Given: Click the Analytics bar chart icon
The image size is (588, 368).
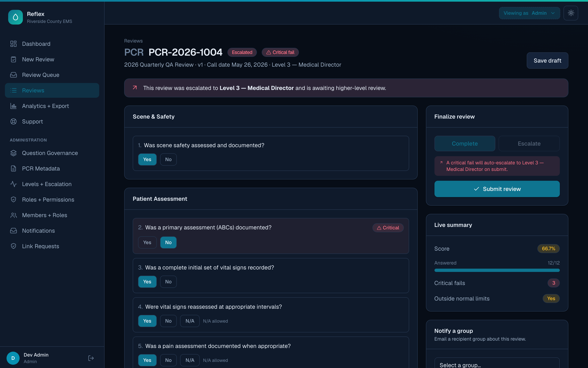Looking at the screenshot, I should 13,106.
